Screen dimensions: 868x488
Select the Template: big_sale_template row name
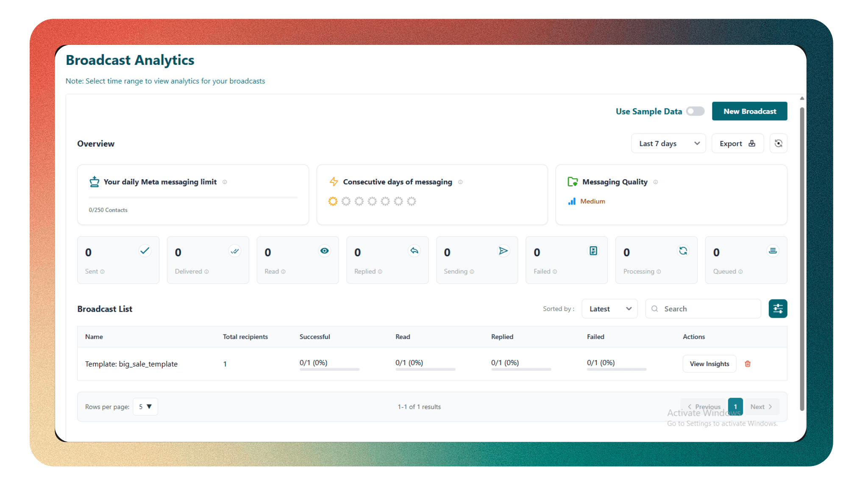pyautogui.click(x=131, y=364)
